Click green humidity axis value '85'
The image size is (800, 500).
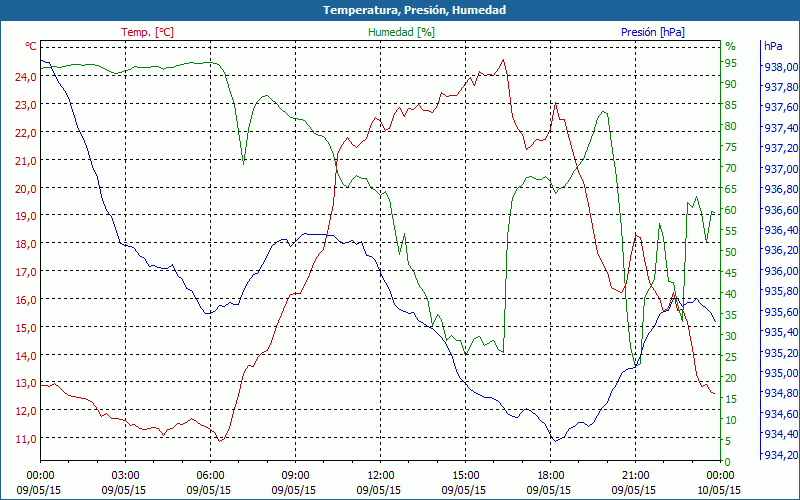click(731, 105)
